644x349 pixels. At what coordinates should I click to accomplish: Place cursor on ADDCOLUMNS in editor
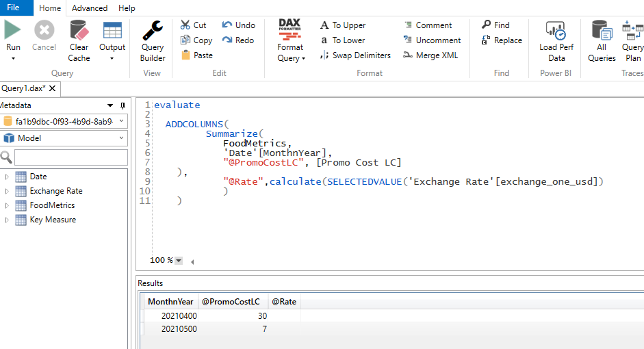click(194, 124)
